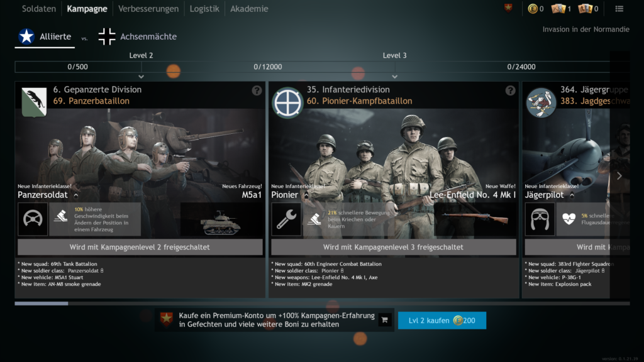Click the order cards icon showing 1
644x362 pixels.
pos(558,8)
